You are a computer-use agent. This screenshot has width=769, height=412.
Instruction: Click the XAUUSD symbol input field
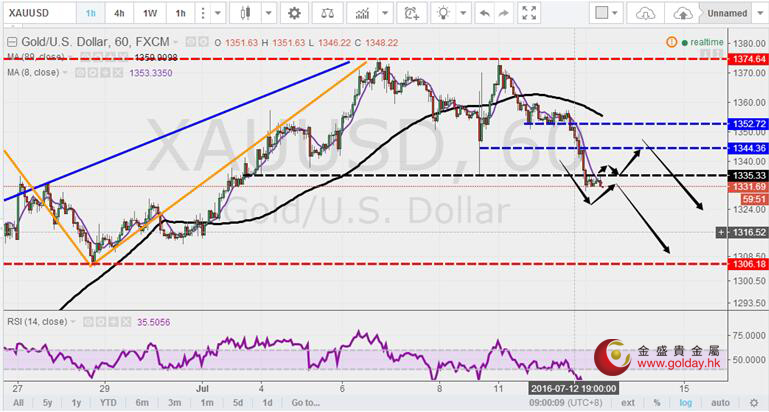point(38,13)
